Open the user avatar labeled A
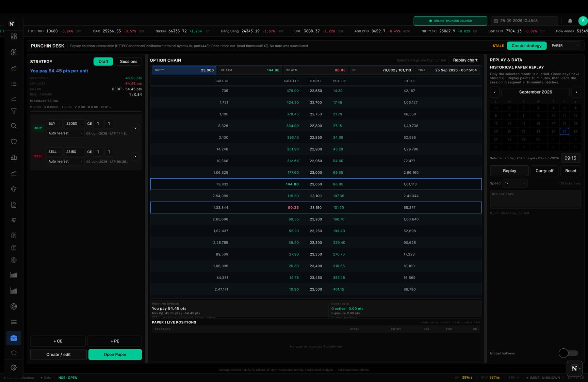 click(583, 21)
